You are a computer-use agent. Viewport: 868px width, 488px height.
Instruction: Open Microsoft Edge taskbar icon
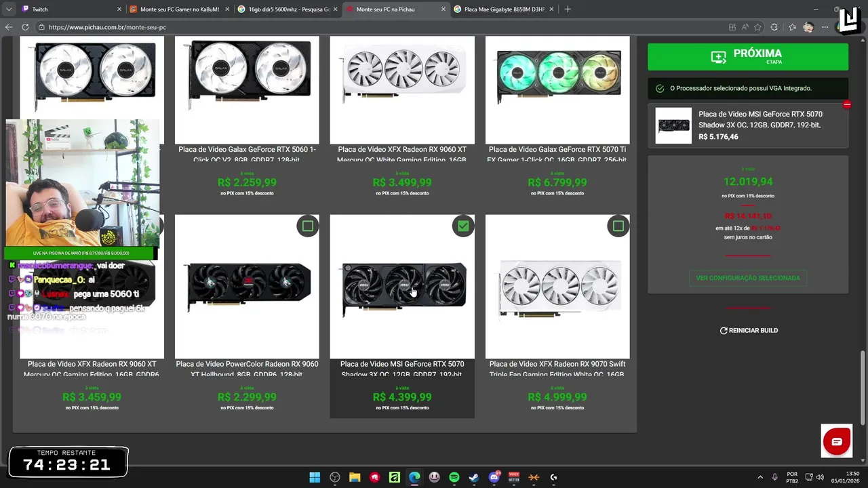pyautogui.click(x=414, y=477)
